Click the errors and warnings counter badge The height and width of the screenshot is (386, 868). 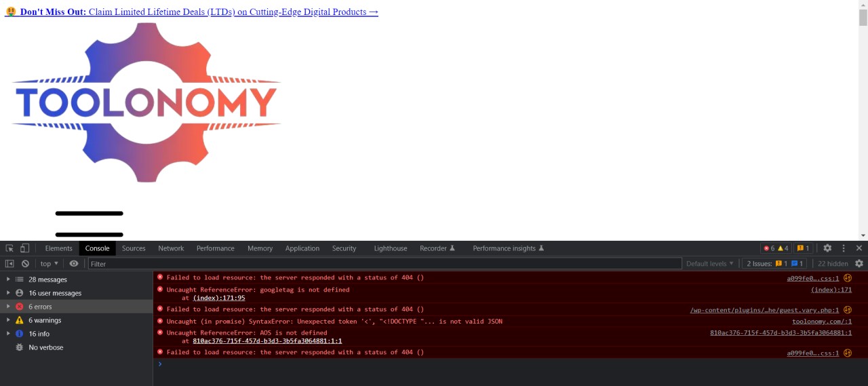(x=776, y=248)
